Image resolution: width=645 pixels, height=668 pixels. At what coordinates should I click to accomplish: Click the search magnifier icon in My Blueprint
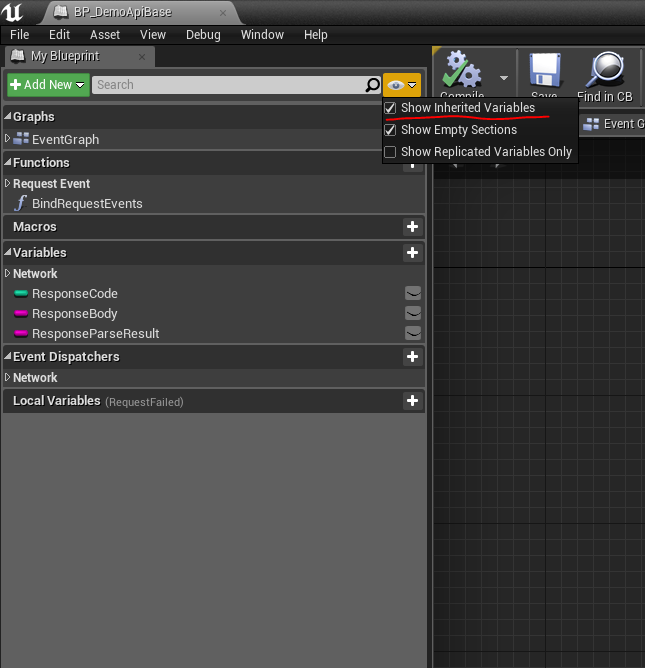point(373,85)
